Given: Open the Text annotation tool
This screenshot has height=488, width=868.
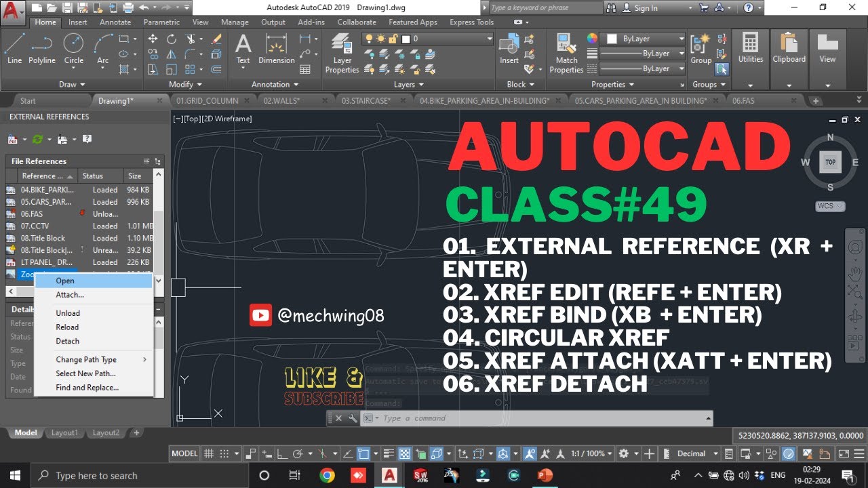Looking at the screenshot, I should (243, 49).
